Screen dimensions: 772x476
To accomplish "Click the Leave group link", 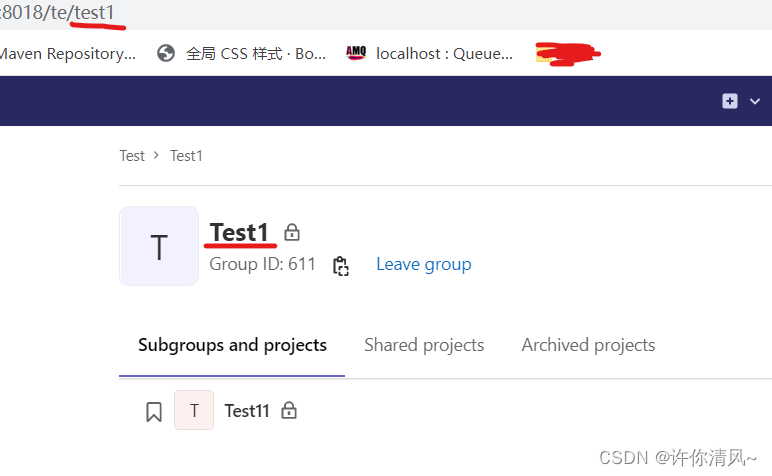I will click(423, 264).
